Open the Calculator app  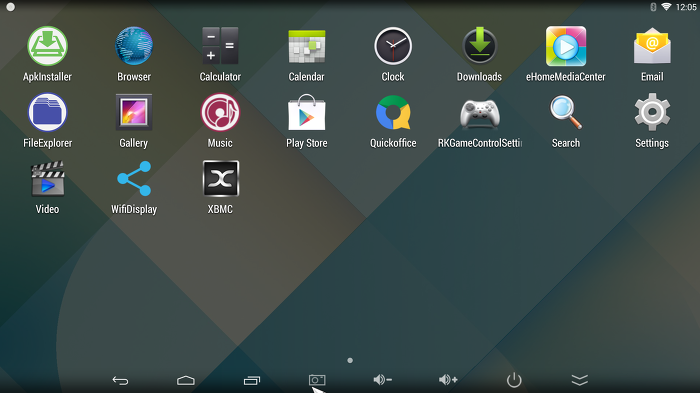[220, 46]
